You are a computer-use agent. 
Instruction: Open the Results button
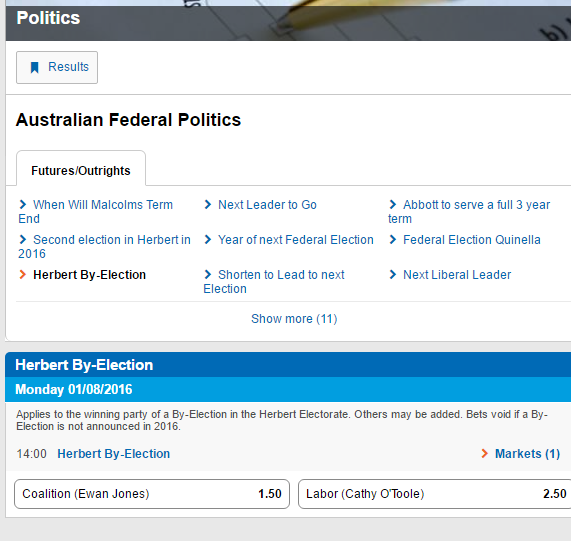(x=57, y=67)
